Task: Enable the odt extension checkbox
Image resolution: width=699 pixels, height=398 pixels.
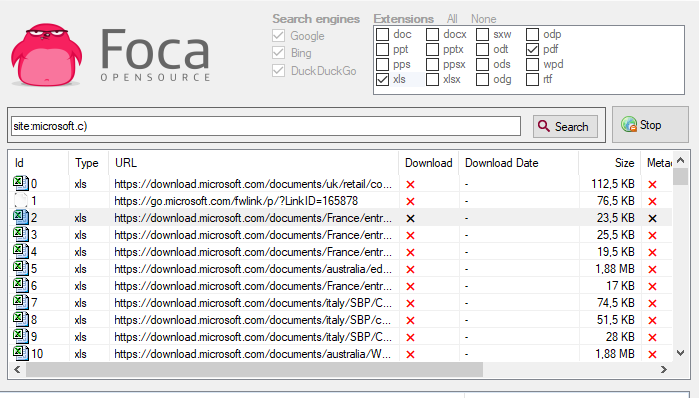Action: click(x=482, y=49)
